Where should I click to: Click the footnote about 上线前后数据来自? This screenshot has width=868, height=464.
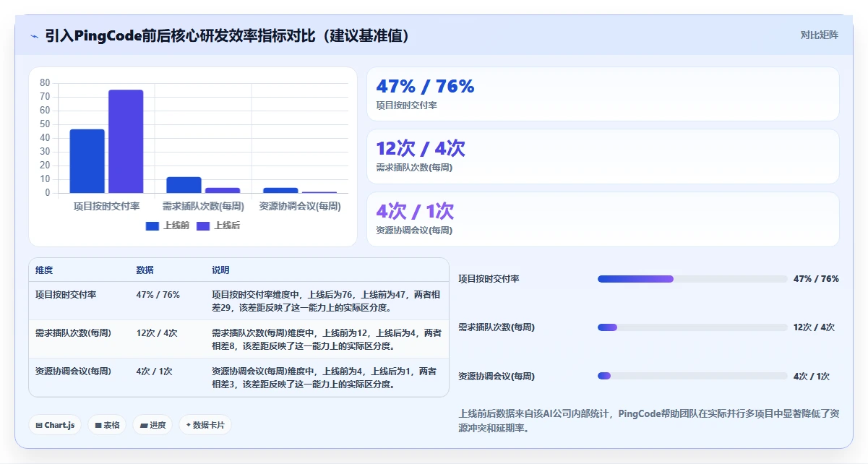[649, 421]
